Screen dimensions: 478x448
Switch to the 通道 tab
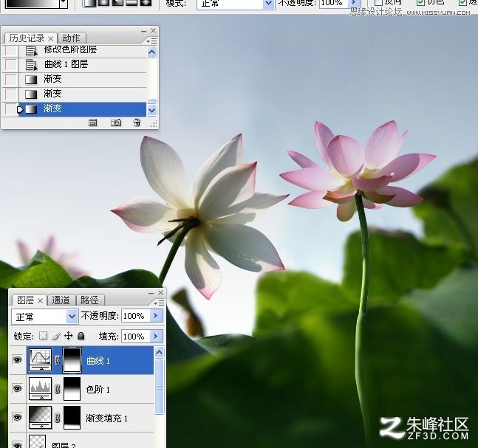click(x=61, y=300)
